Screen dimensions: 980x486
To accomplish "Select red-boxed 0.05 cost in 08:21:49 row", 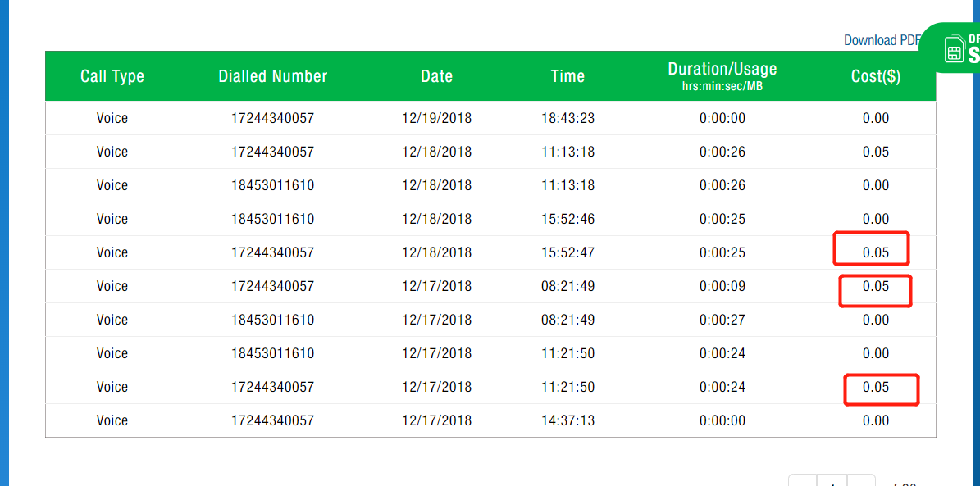I will [875, 287].
